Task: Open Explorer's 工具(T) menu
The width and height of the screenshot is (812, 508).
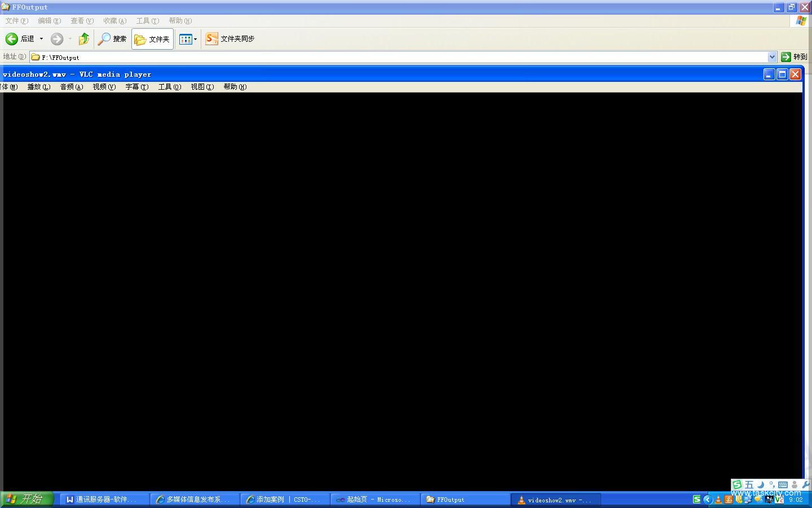Action: point(147,21)
